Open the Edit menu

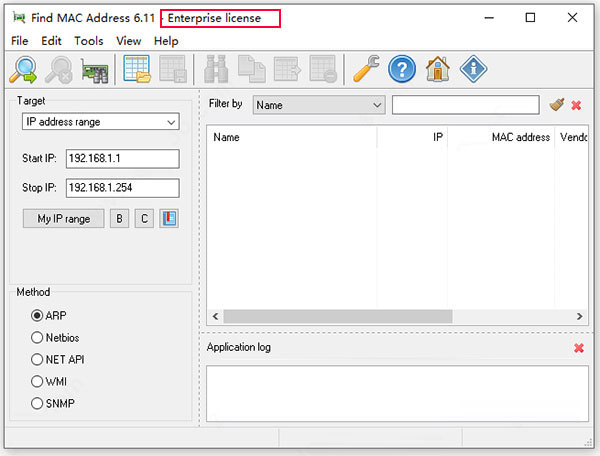pyautogui.click(x=51, y=41)
